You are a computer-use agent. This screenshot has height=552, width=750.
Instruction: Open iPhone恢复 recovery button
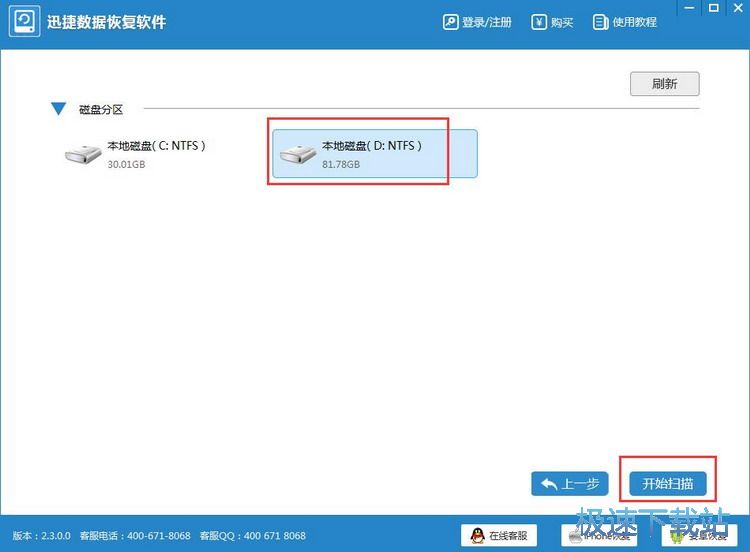[x=599, y=535]
